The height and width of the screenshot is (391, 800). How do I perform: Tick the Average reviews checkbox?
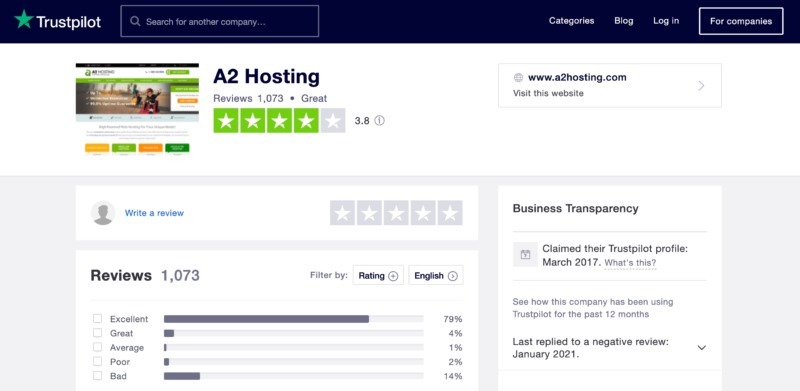click(97, 347)
